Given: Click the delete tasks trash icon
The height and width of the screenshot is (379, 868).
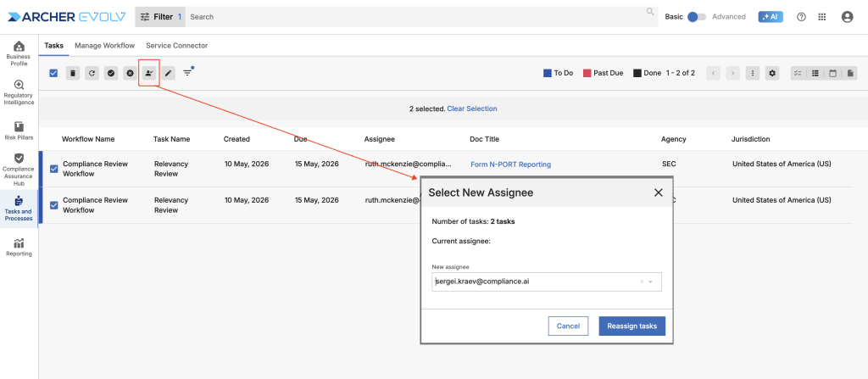Looking at the screenshot, I should click(73, 73).
